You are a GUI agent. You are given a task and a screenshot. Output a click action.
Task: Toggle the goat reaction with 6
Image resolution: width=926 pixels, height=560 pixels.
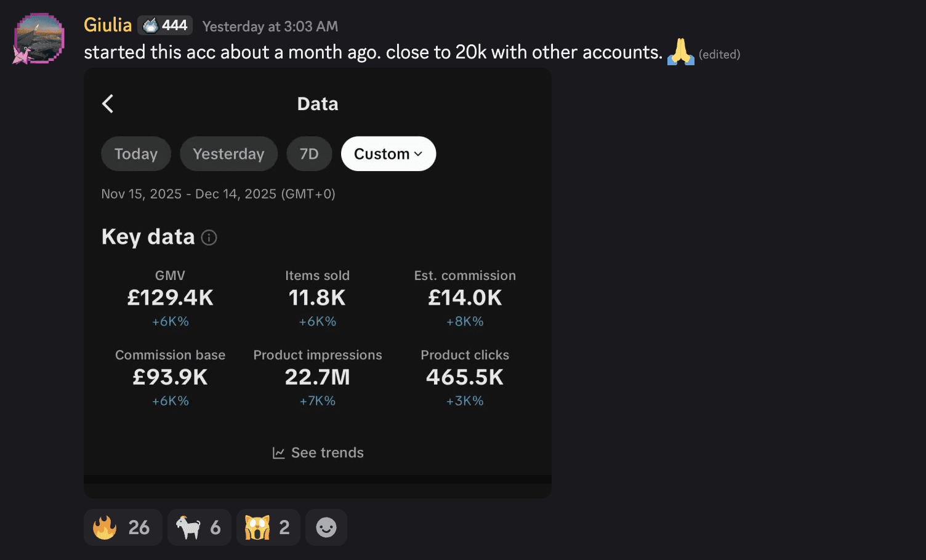(199, 527)
